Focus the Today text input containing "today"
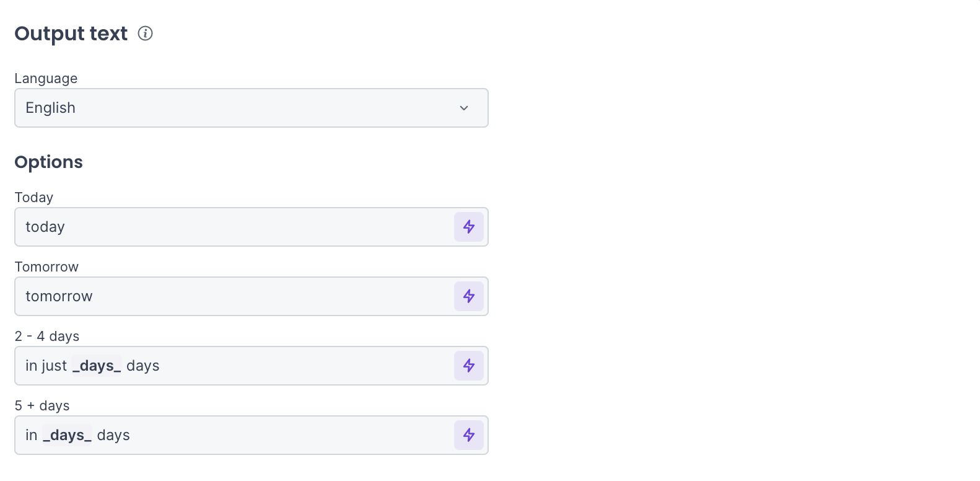Image resolution: width=980 pixels, height=481 pixels. click(x=235, y=227)
